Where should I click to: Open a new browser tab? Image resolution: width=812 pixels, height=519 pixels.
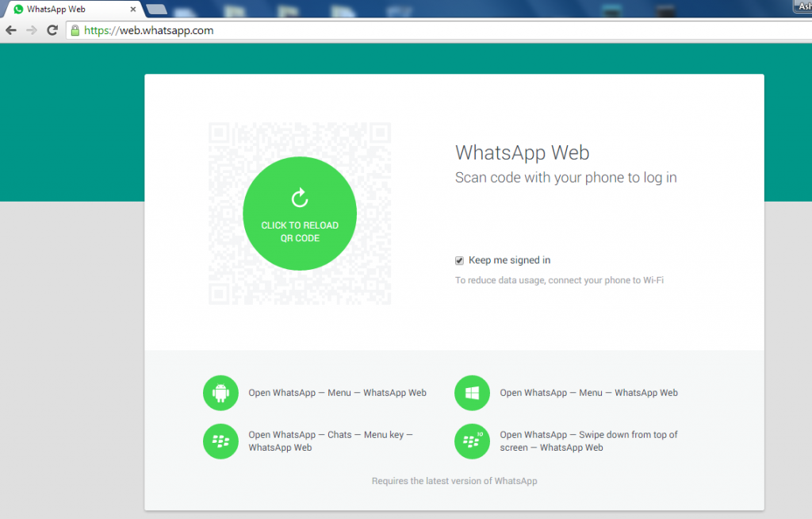[155, 9]
